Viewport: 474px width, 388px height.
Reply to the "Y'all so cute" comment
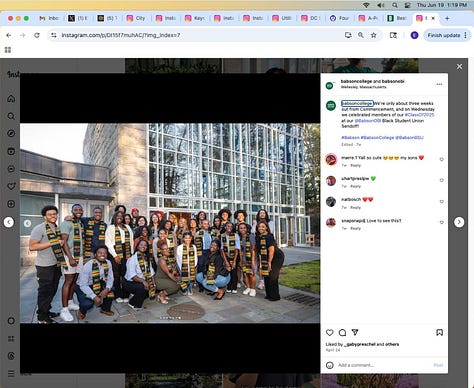pyautogui.click(x=356, y=165)
